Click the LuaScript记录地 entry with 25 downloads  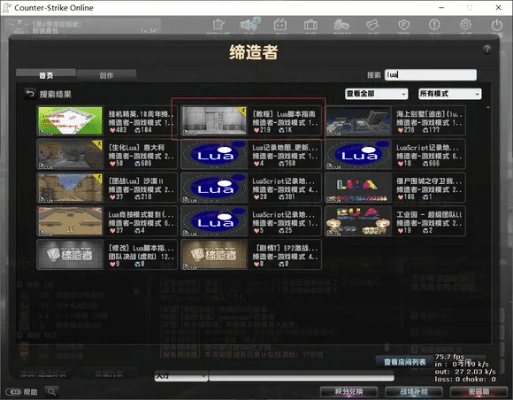251,221
